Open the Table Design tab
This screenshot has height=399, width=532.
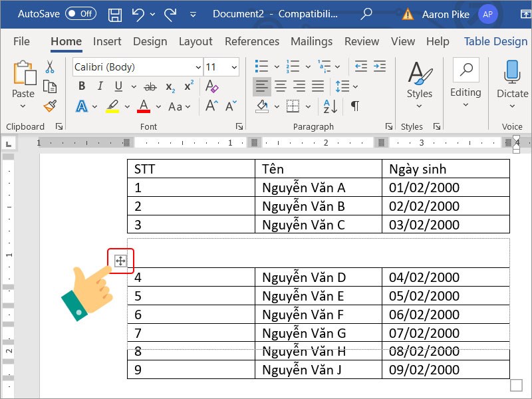pyautogui.click(x=495, y=41)
